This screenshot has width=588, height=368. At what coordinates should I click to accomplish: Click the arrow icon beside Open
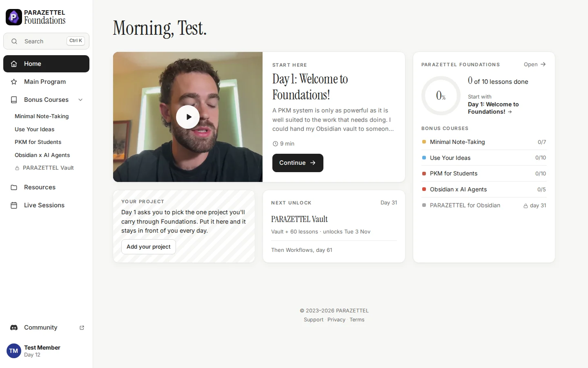(x=543, y=64)
